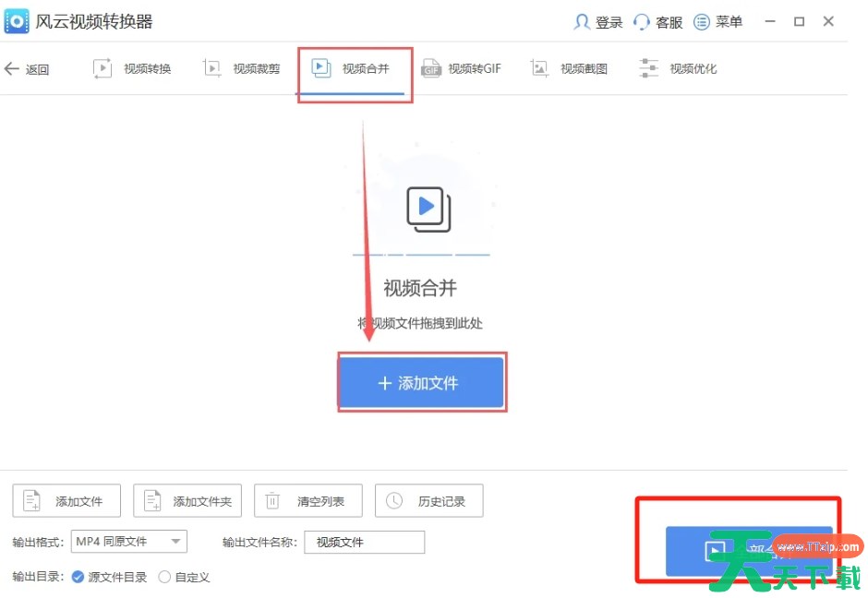Click the large video merge center icon

coord(428,209)
